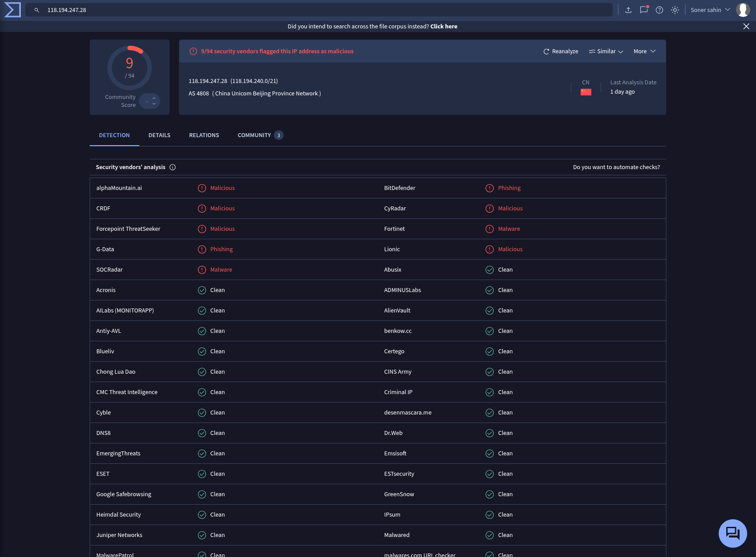756x557 pixels.
Task: Click the EmergingThreats vendor name
Action: click(119, 454)
